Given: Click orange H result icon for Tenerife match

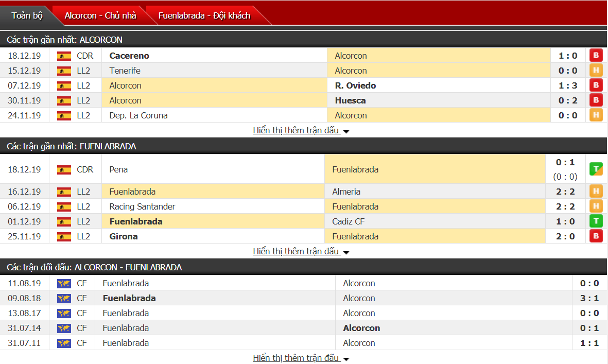Looking at the screenshot, I should pyautogui.click(x=596, y=71).
